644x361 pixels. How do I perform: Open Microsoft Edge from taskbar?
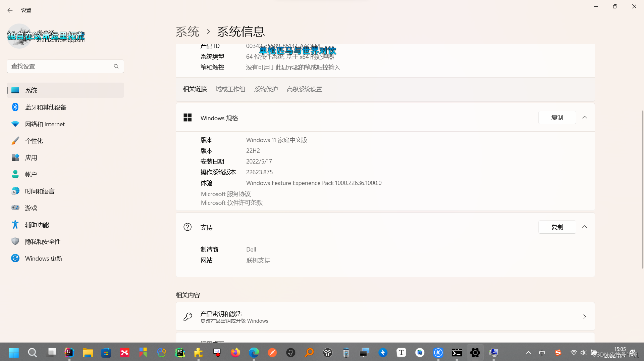point(254,353)
